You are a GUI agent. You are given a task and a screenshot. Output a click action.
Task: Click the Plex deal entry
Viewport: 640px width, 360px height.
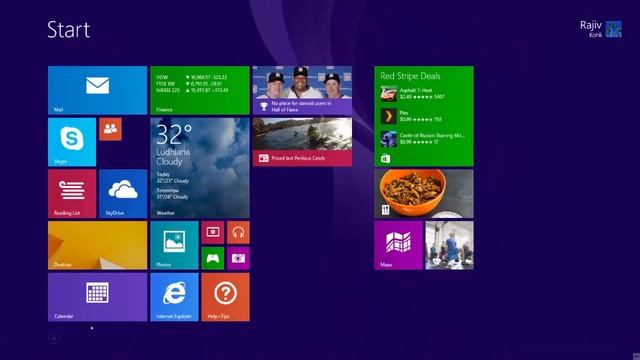point(411,116)
